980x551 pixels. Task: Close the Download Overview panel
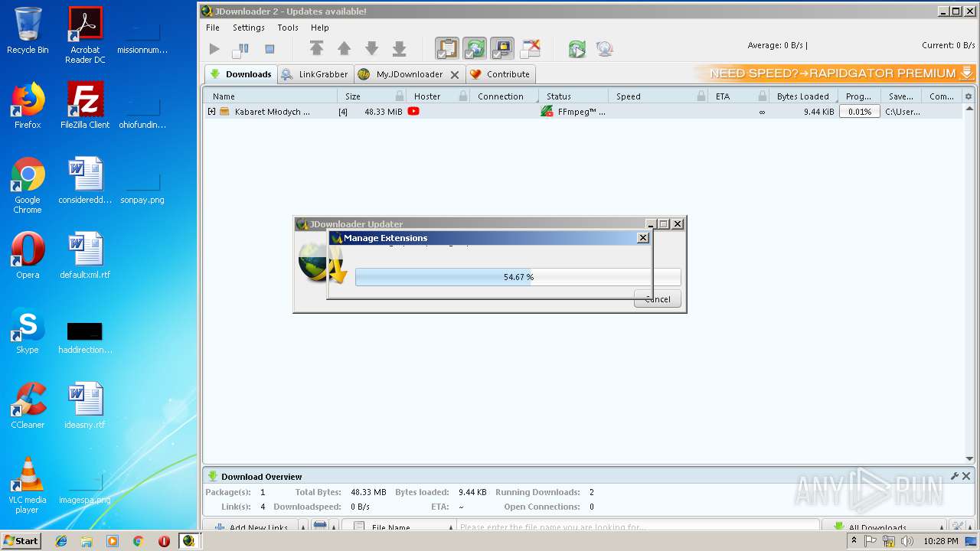click(x=966, y=476)
